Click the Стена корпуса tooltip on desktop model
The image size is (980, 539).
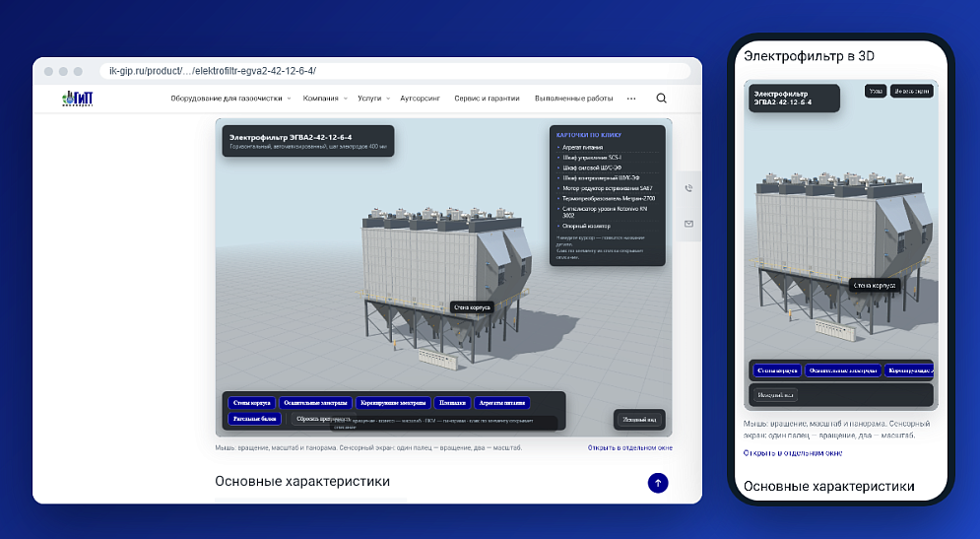click(x=472, y=307)
